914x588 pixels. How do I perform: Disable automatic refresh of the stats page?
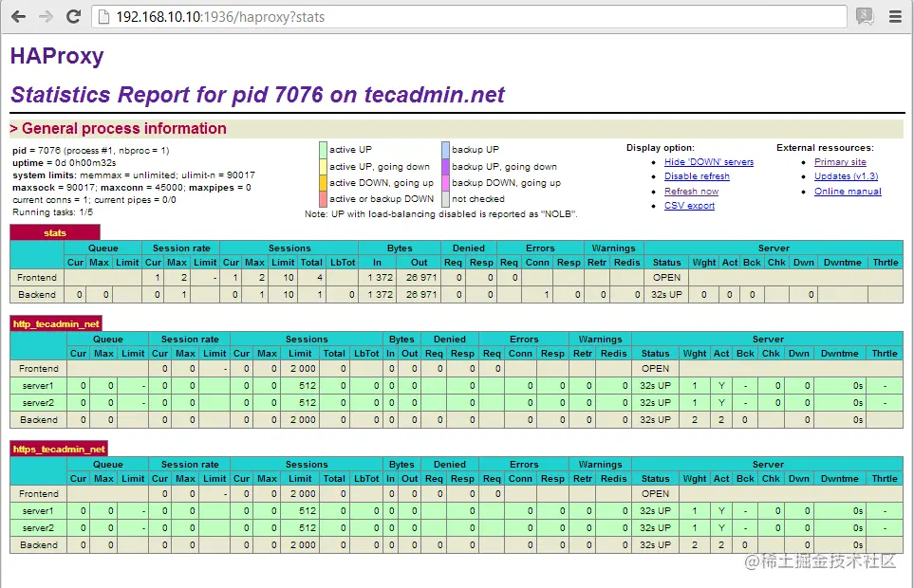coord(698,176)
